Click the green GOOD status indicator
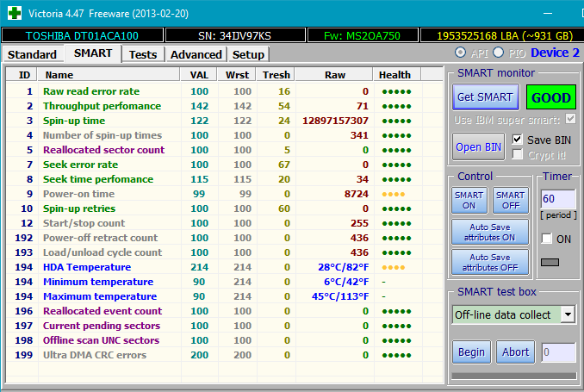Image resolution: width=584 pixels, height=392 pixels. tap(551, 97)
